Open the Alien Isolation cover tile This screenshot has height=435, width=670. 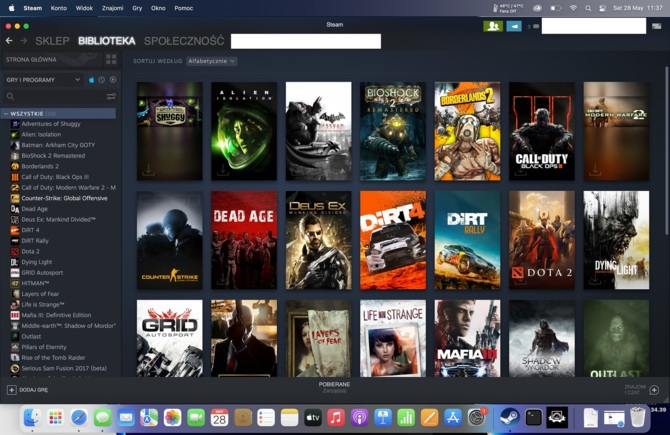(x=244, y=131)
